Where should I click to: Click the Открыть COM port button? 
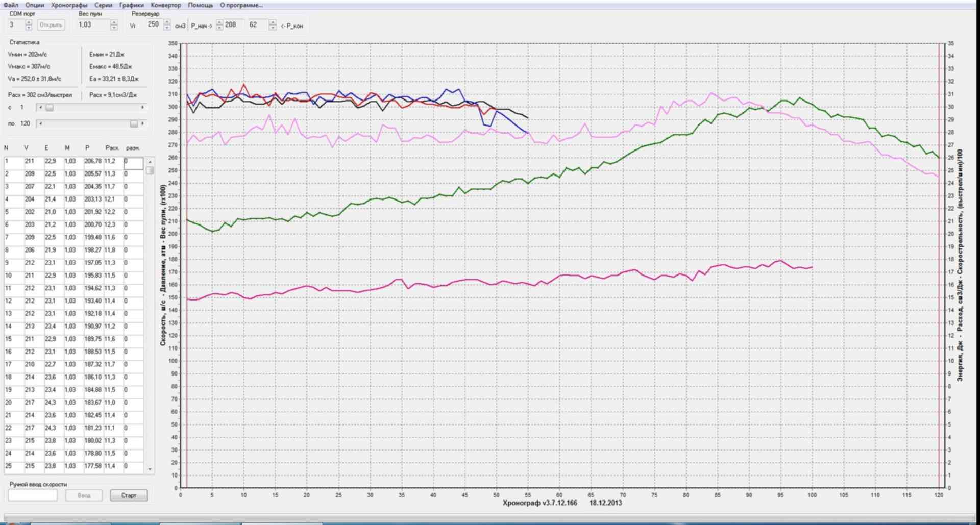tap(51, 25)
